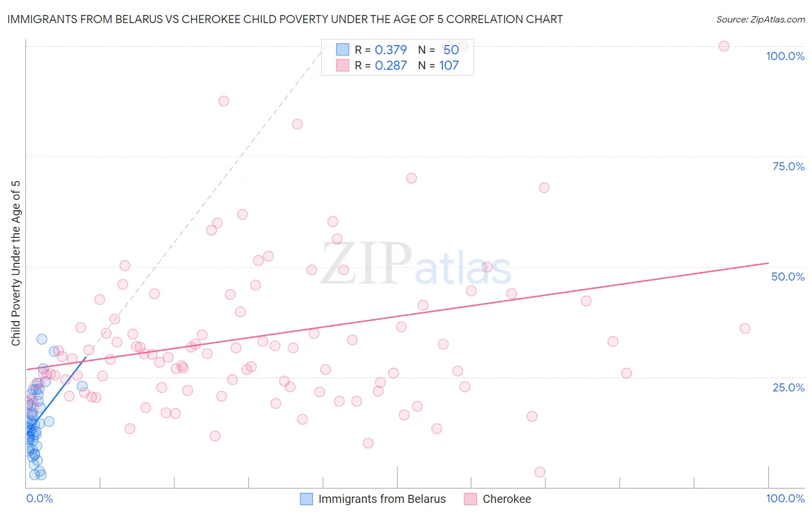Select the pink swatch beside R = 0.287
The height and width of the screenshot is (515, 812).
342,65
